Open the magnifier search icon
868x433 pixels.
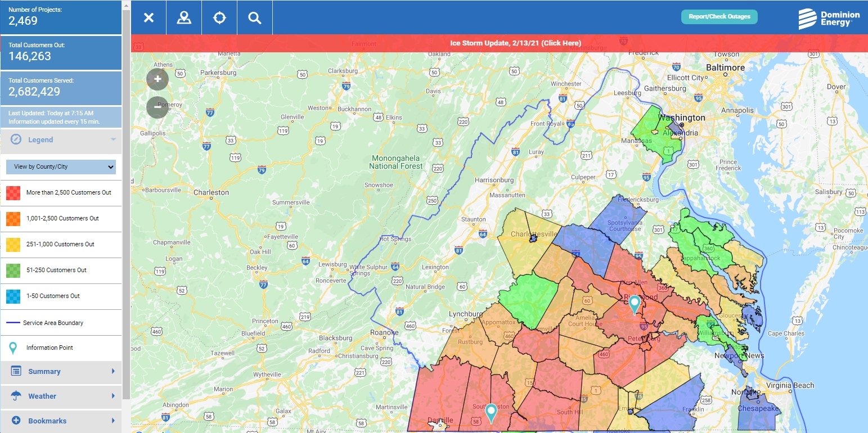coord(255,17)
